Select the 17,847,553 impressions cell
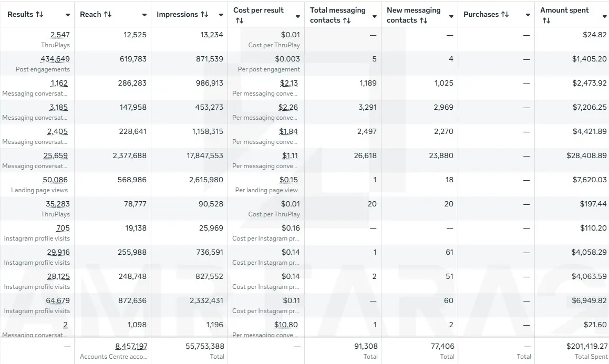 coord(205,156)
